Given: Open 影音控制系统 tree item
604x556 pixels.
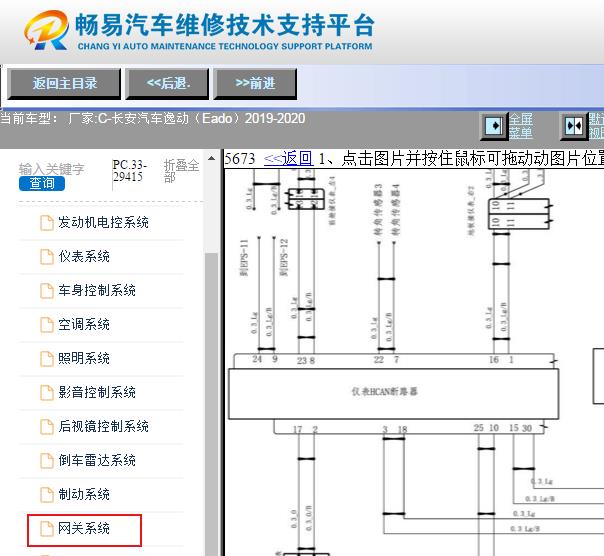Looking at the screenshot, I should (x=97, y=392).
